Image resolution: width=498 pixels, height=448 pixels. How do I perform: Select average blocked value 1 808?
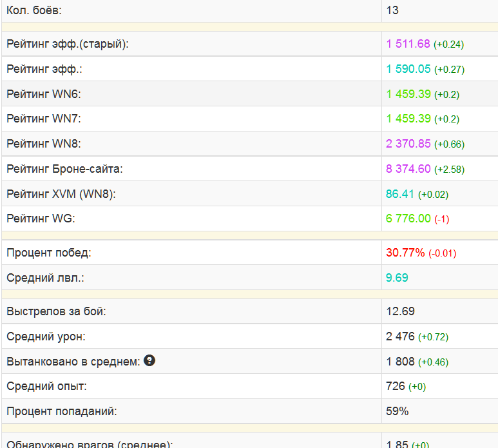click(x=401, y=362)
